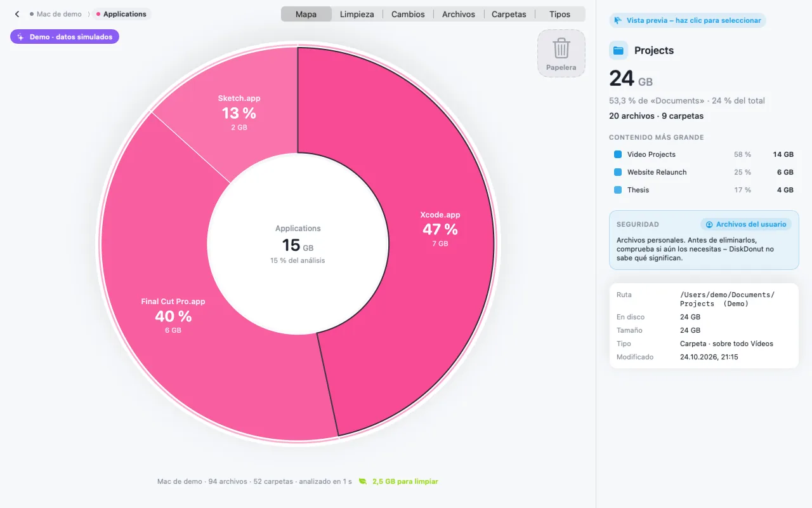812x508 pixels.
Task: Click the cursor icon in Vista previa
Action: [x=619, y=20]
